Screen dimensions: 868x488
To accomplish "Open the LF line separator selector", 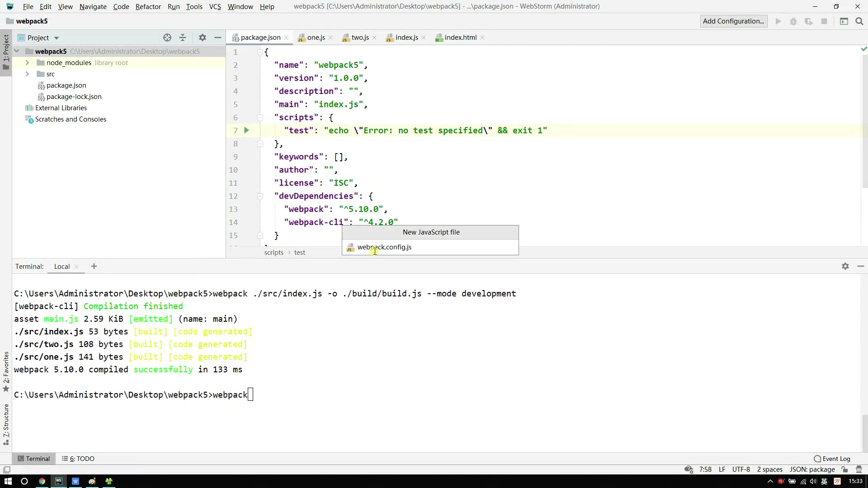I will tap(722, 469).
